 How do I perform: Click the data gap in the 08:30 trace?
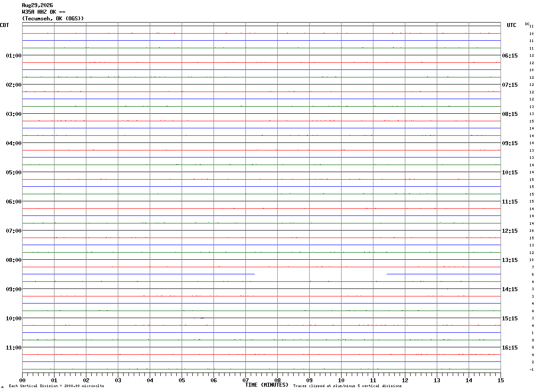(x=321, y=274)
